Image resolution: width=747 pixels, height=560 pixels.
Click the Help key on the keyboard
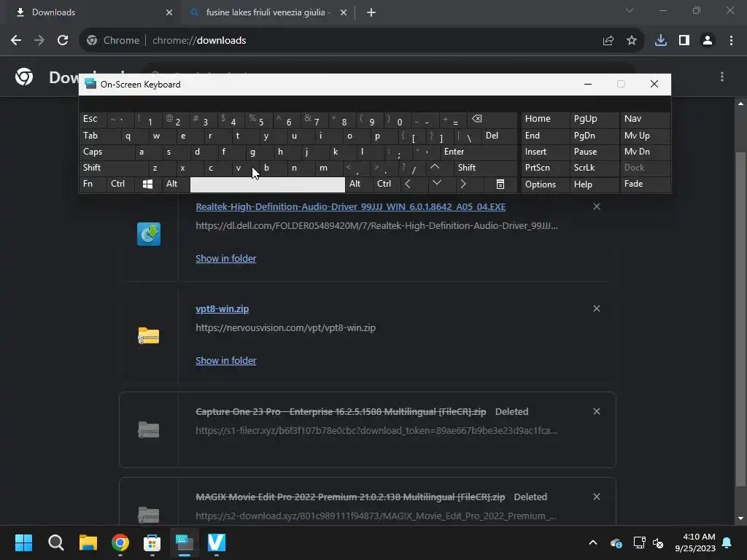pos(594,184)
